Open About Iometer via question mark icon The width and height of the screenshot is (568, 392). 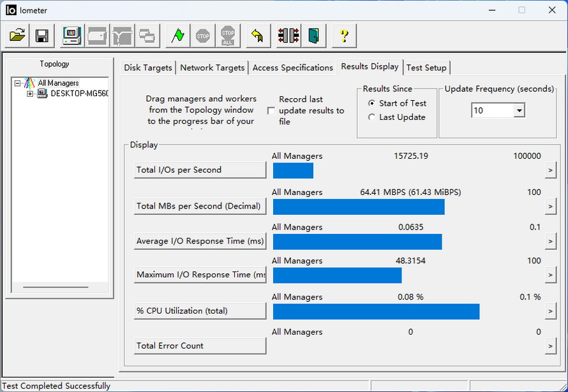[x=343, y=36]
